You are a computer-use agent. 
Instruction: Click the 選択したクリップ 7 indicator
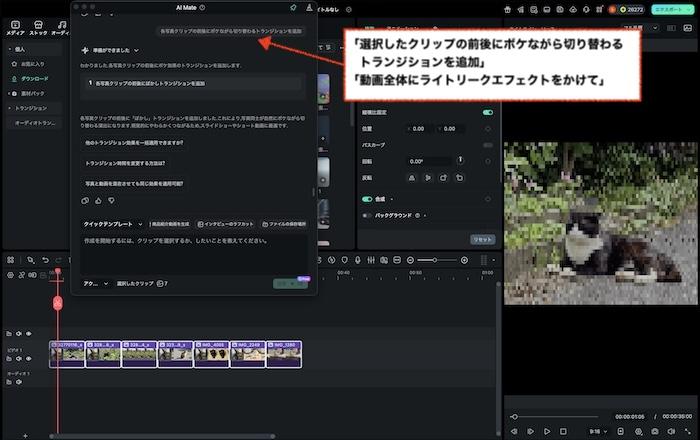(x=142, y=284)
